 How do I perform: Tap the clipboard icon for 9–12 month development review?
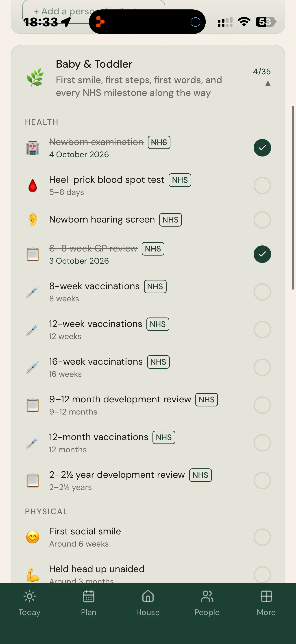[x=33, y=405]
